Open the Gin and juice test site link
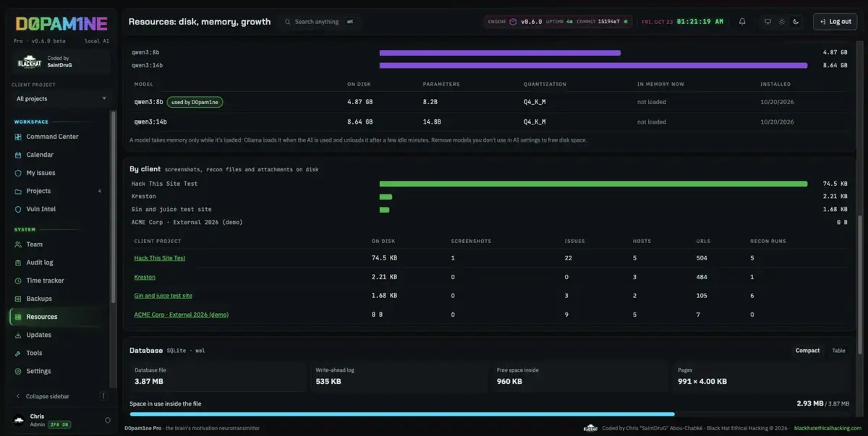Screen dimensions: 868x436 (x=163, y=296)
